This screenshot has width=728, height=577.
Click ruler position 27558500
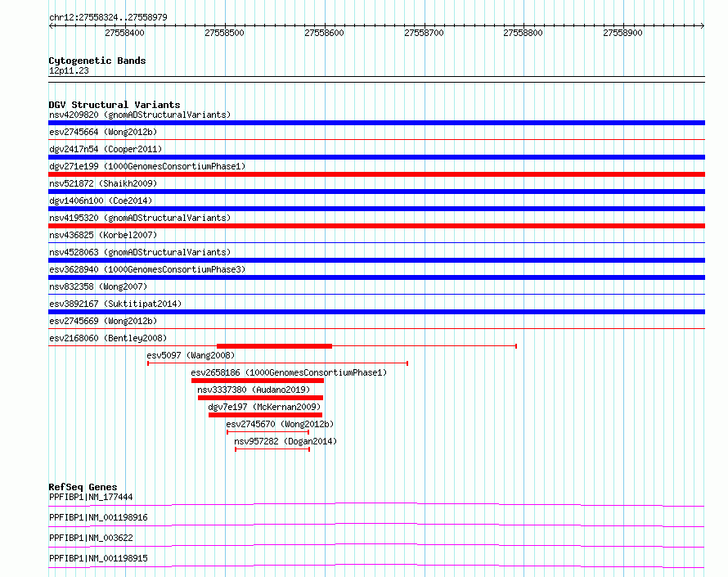coord(224,33)
